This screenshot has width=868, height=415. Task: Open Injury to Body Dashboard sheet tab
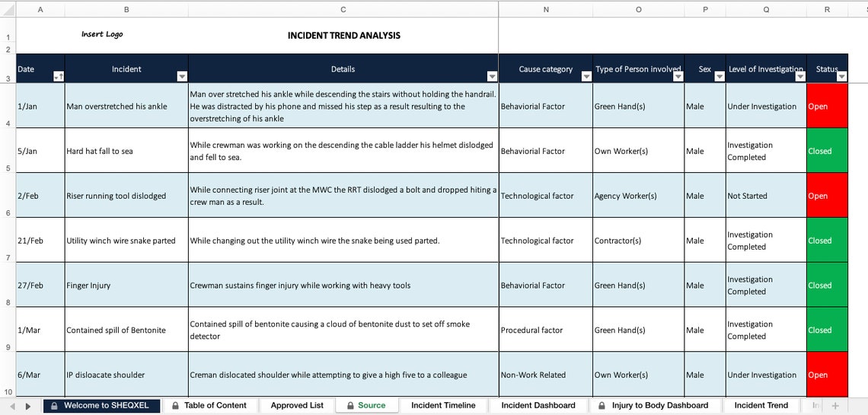[x=654, y=406]
